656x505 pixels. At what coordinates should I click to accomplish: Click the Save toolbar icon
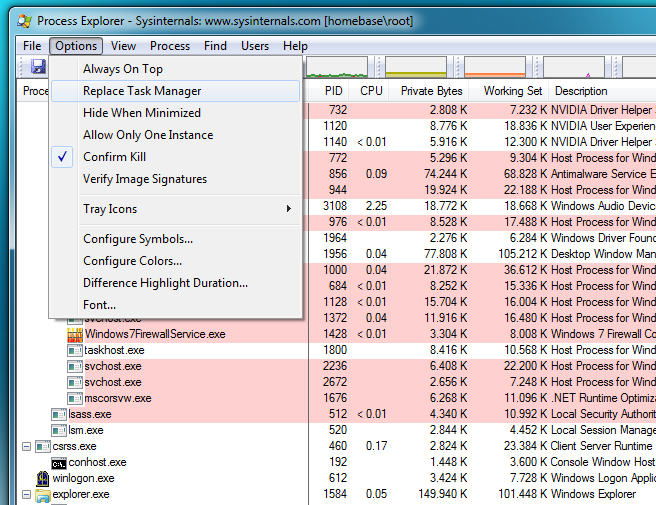(x=38, y=67)
